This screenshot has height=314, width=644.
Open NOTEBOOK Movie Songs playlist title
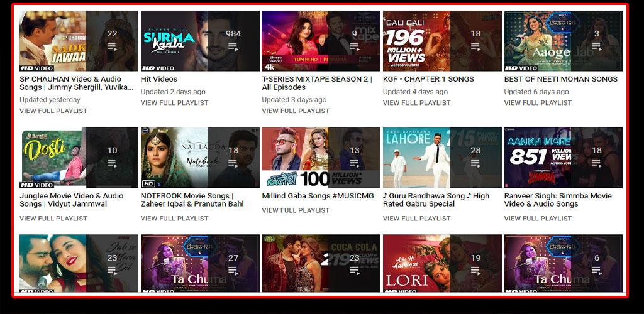pos(192,200)
